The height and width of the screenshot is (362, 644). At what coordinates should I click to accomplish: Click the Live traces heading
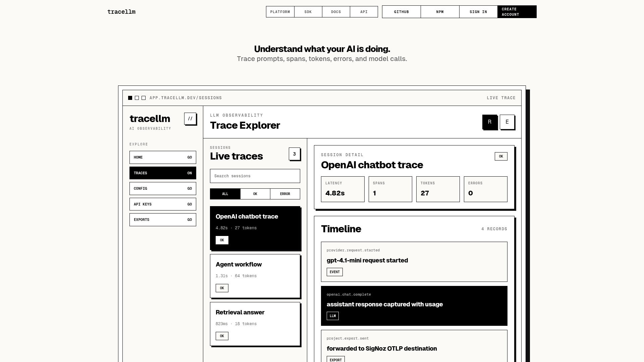coord(236,156)
